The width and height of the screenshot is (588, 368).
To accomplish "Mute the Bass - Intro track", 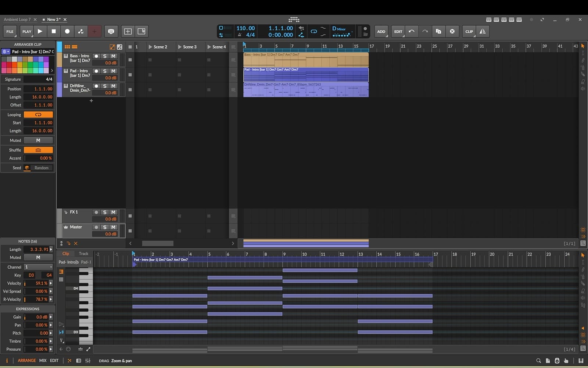I will (x=114, y=56).
